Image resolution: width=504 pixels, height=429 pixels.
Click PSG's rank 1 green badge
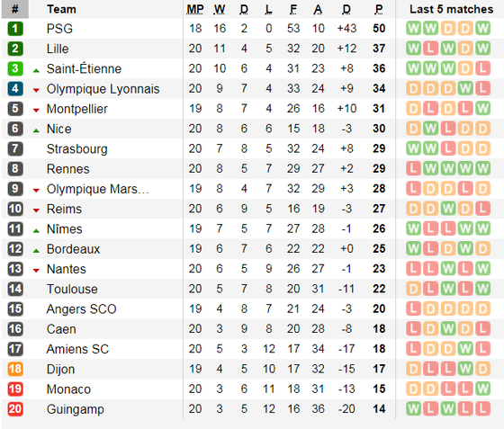(15, 29)
